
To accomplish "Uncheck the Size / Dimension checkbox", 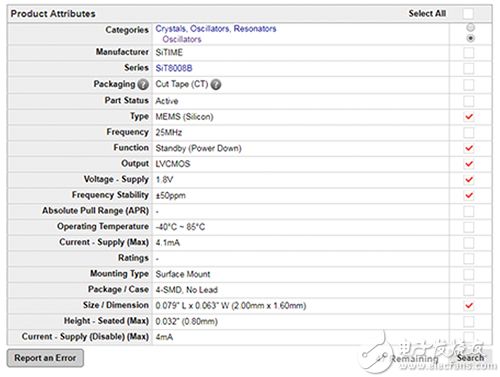I will click(469, 305).
